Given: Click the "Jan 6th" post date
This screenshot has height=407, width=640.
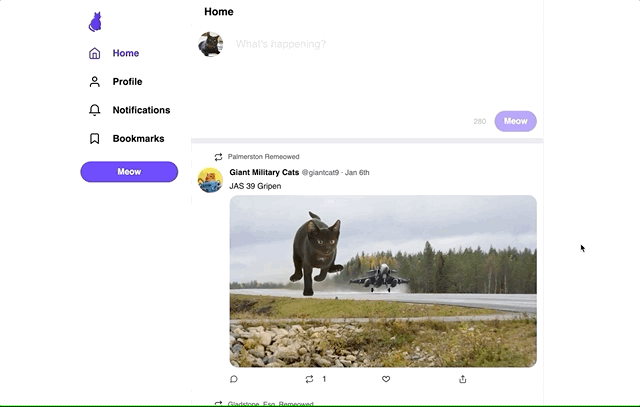Looking at the screenshot, I should tap(357, 173).
